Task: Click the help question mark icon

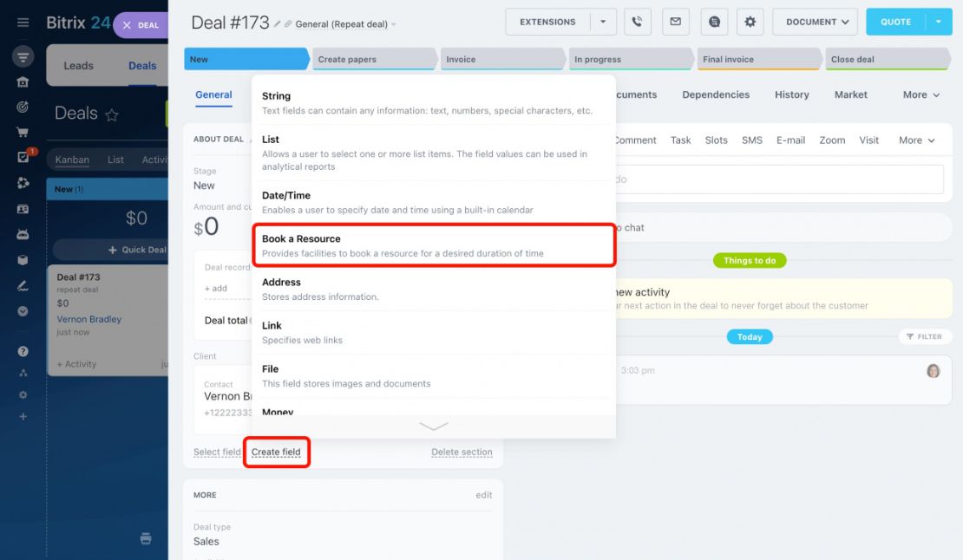Action: (x=23, y=351)
